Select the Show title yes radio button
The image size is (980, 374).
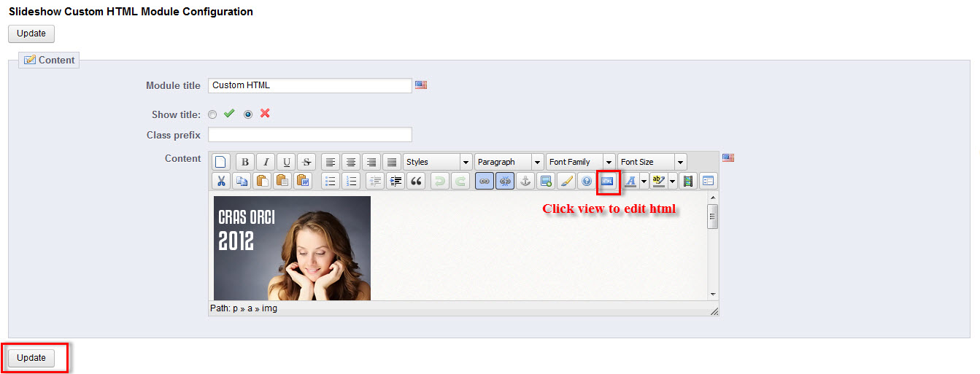coord(212,114)
